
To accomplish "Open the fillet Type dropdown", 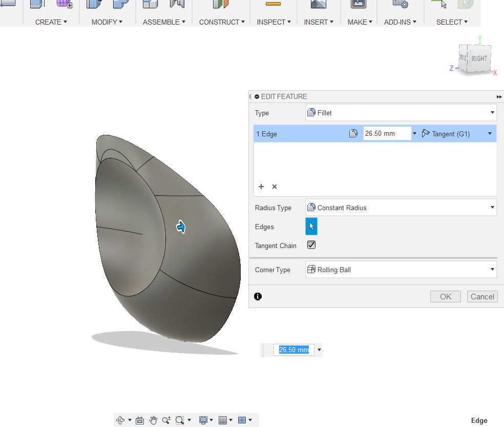I will (x=401, y=113).
